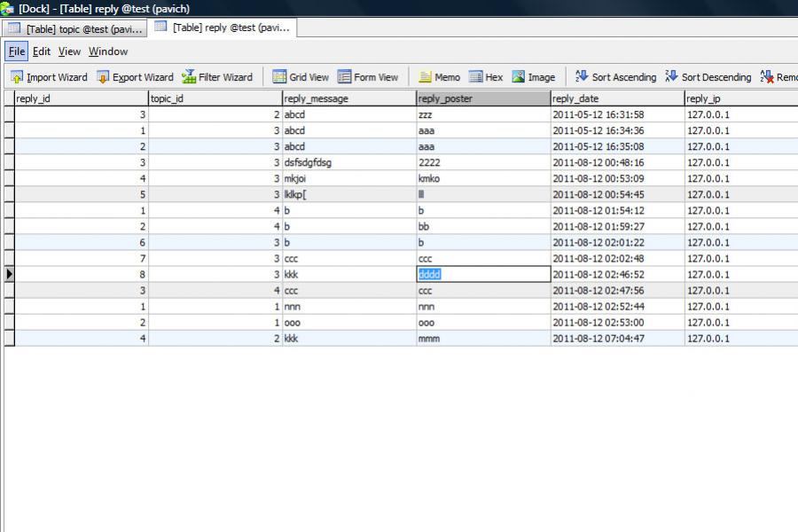Select the 'mmm' poster cell
798x532 pixels.
[x=483, y=339]
